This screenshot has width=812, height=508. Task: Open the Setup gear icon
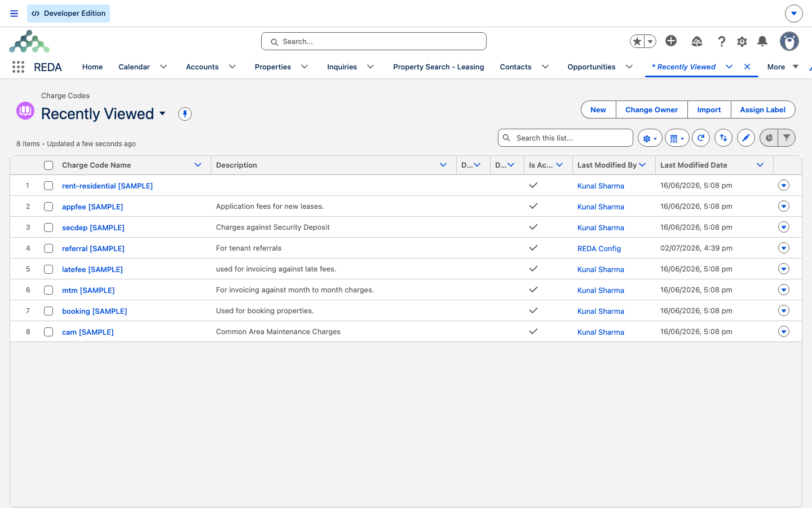[x=742, y=41]
